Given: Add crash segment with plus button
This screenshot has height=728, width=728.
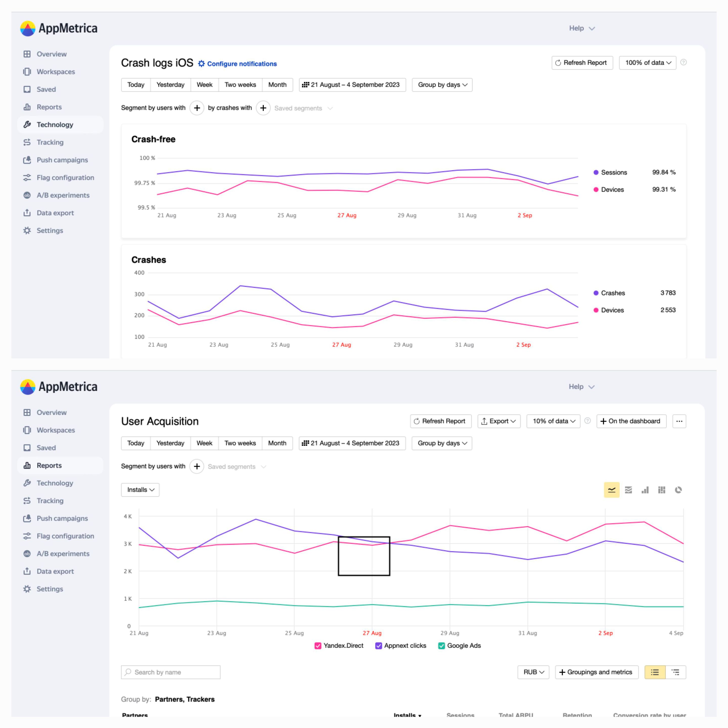Looking at the screenshot, I should (263, 108).
